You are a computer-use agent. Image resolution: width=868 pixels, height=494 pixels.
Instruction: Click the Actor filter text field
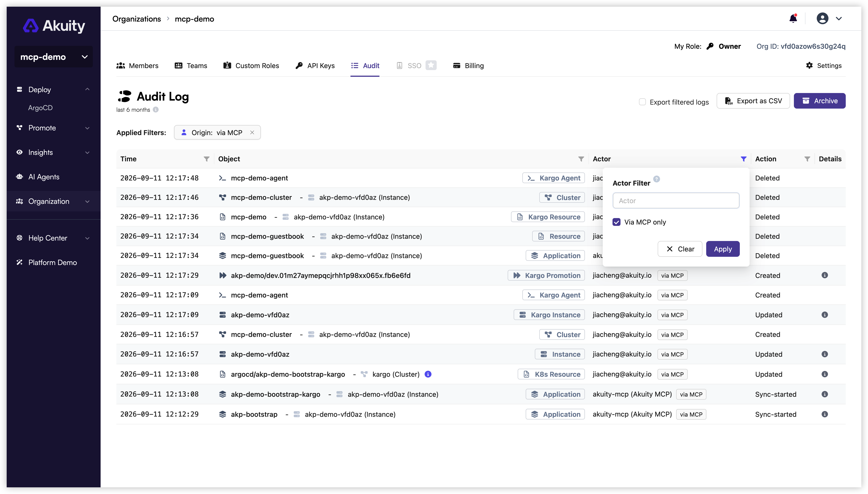676,200
